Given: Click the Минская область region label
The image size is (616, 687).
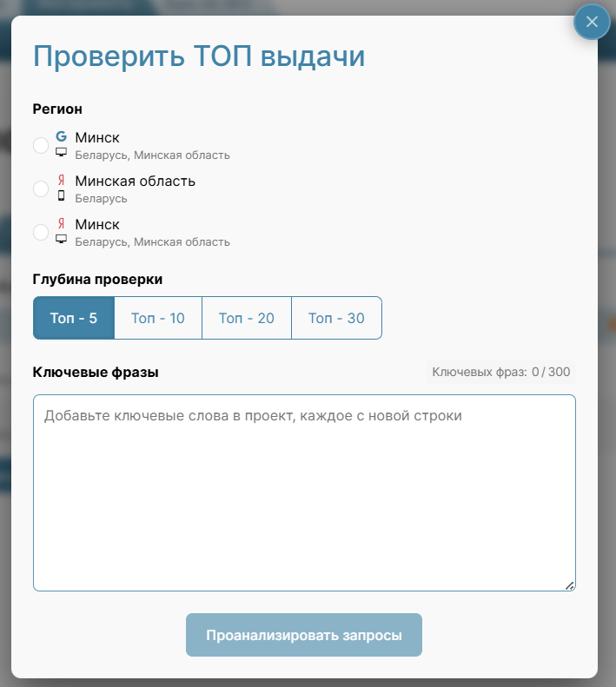Looking at the screenshot, I should click(x=135, y=181).
